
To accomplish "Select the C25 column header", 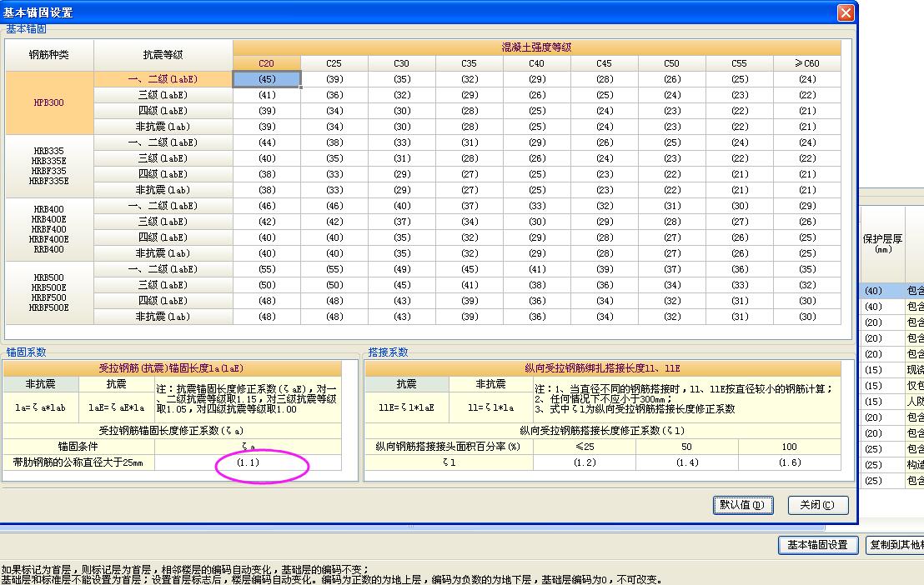I will (x=334, y=63).
